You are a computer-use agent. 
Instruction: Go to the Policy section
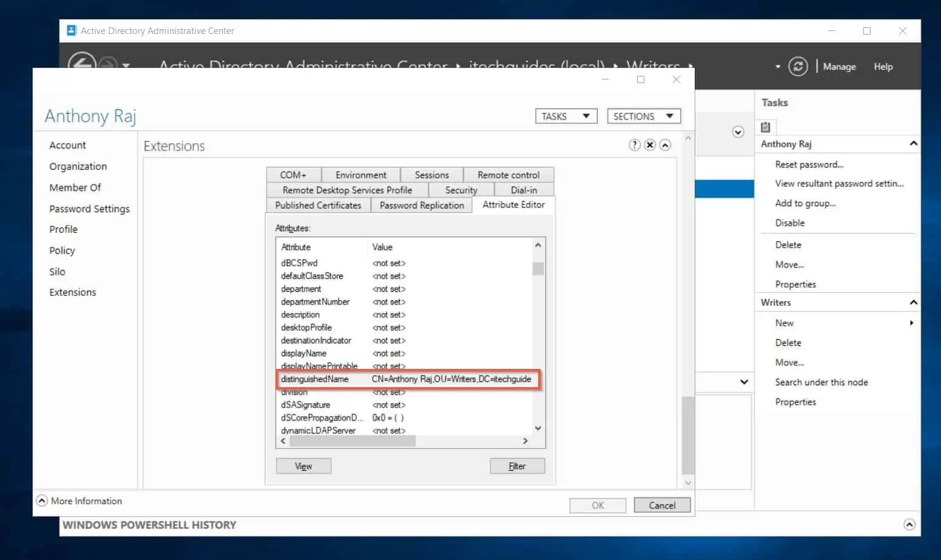click(62, 251)
